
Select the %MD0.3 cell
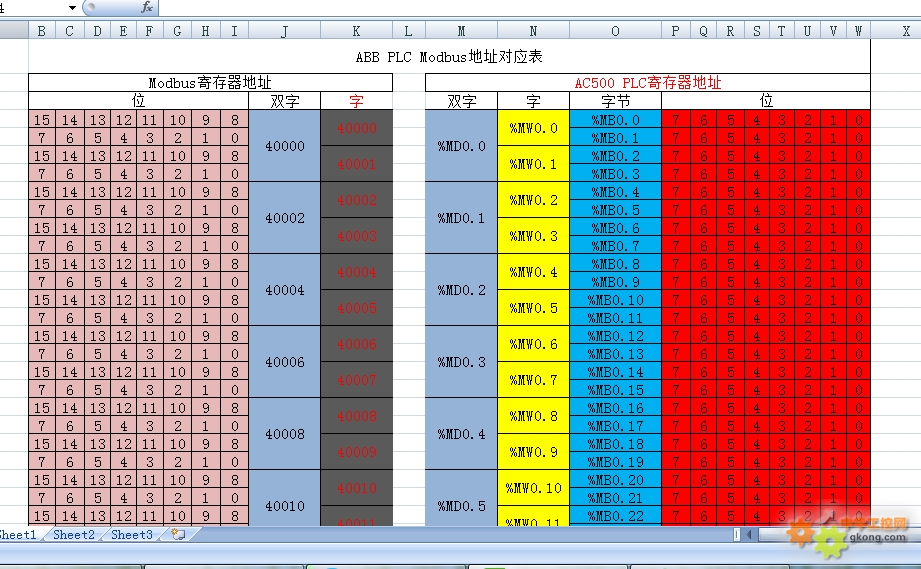(x=461, y=362)
